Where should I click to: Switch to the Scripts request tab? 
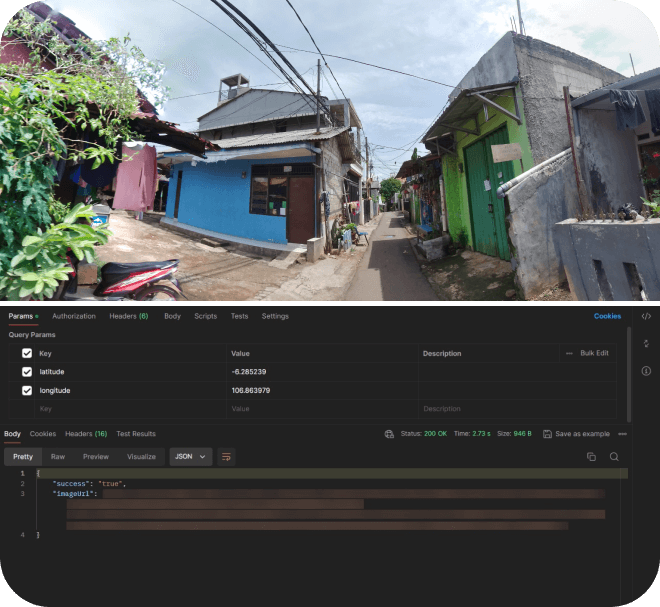[205, 316]
